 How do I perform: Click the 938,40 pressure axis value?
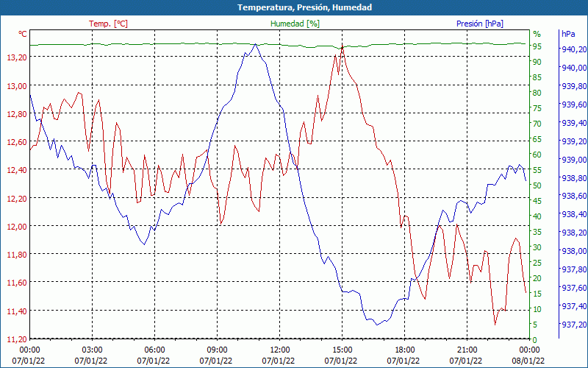(x=574, y=214)
